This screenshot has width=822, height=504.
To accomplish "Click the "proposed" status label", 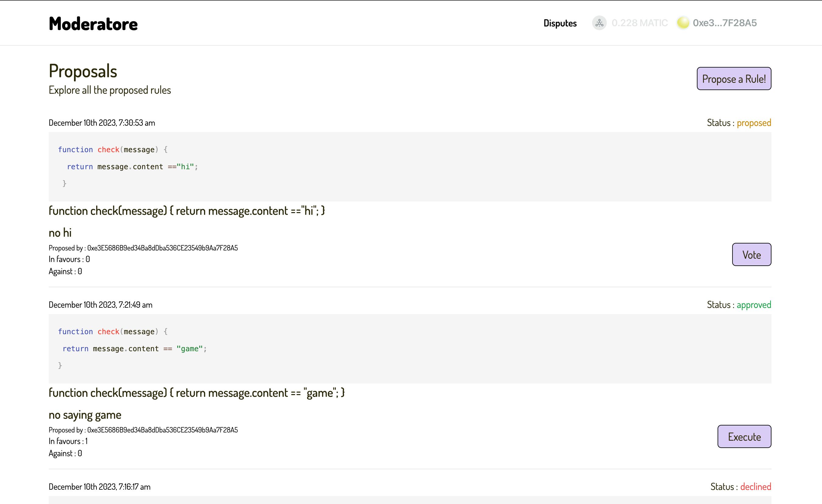I will pos(754,123).
